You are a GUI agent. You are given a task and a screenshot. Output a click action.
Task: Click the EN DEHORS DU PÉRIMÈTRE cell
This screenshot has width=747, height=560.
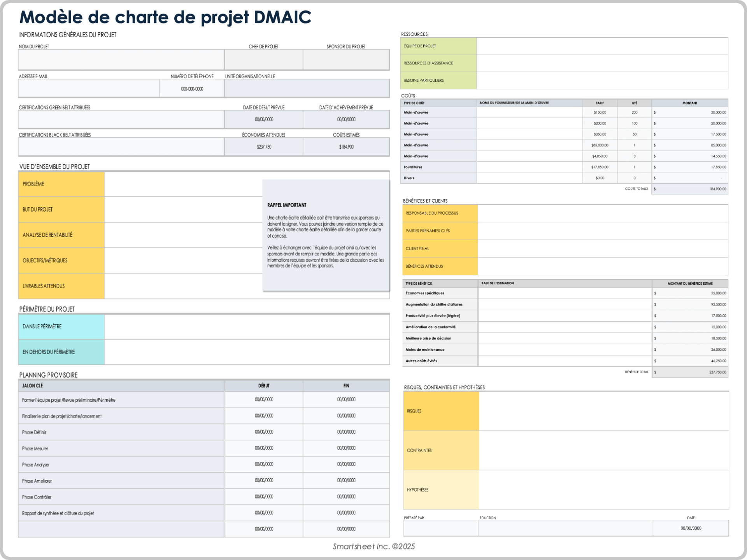click(x=61, y=352)
